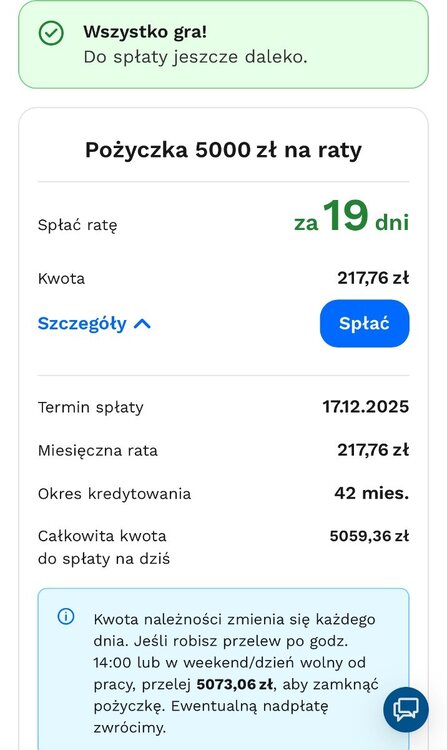Click the 'za 19 dni' countdown text
This screenshot has height=750, width=447.
click(351, 217)
